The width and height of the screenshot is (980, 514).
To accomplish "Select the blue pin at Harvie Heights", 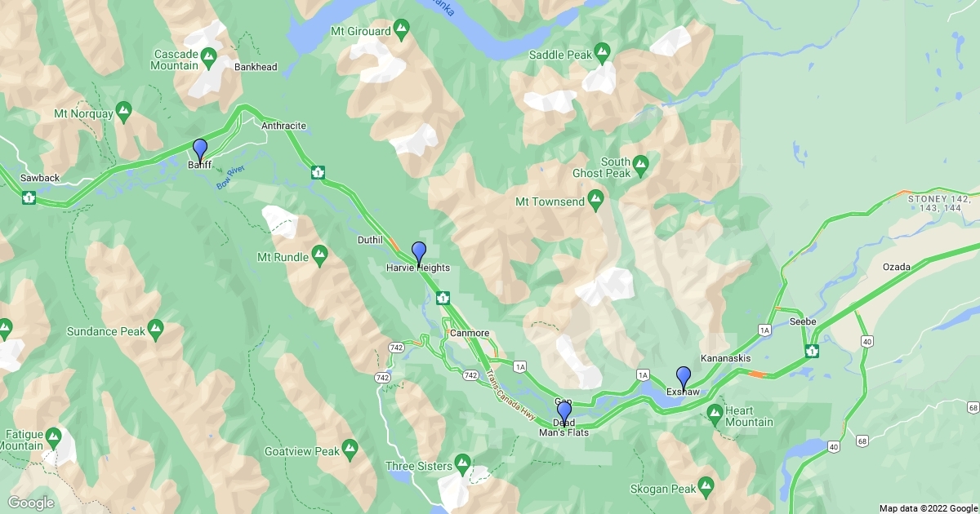I will pyautogui.click(x=419, y=254).
